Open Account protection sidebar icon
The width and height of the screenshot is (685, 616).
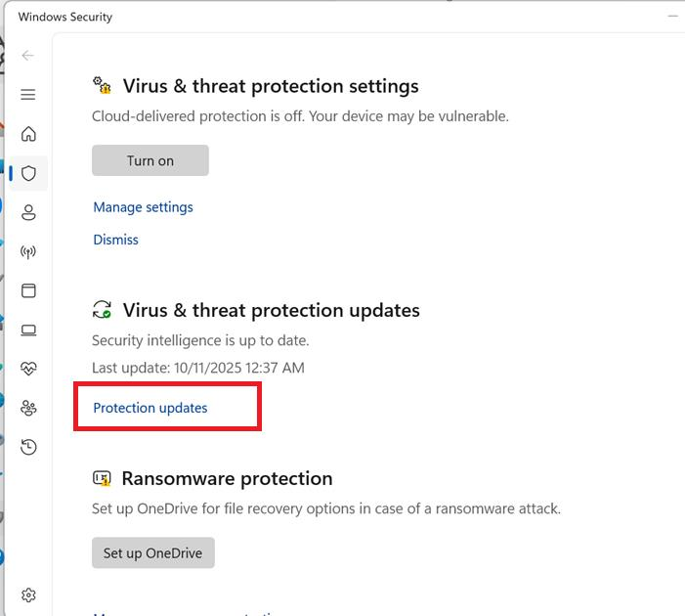pos(28,212)
